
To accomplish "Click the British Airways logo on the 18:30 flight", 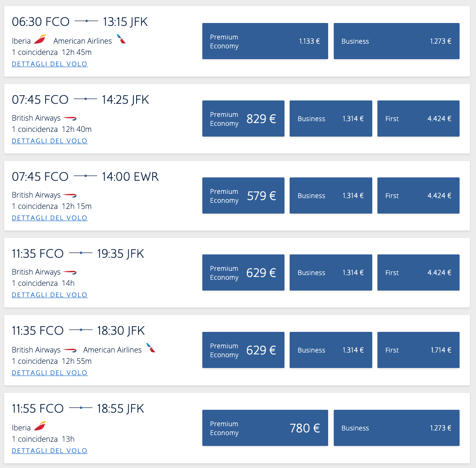I will (70, 350).
